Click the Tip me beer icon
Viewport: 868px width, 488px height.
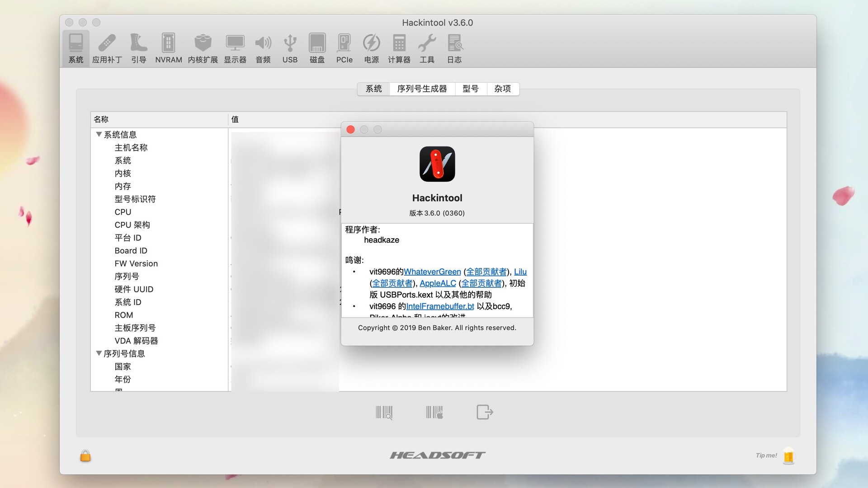tap(788, 455)
